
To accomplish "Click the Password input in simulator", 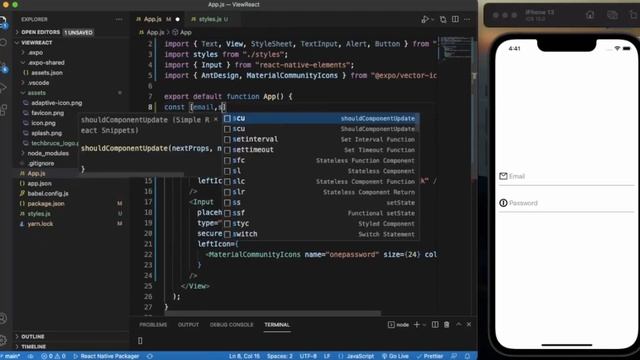I will [x=566, y=203].
